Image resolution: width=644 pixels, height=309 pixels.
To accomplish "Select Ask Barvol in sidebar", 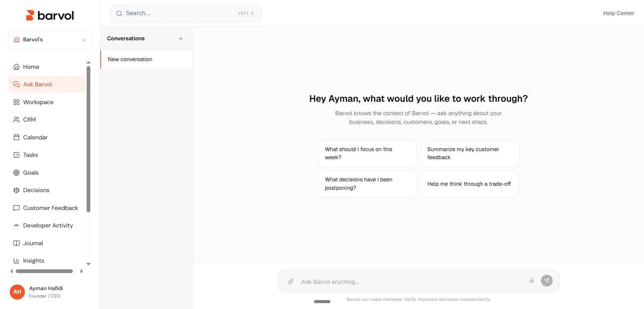I will (x=47, y=84).
